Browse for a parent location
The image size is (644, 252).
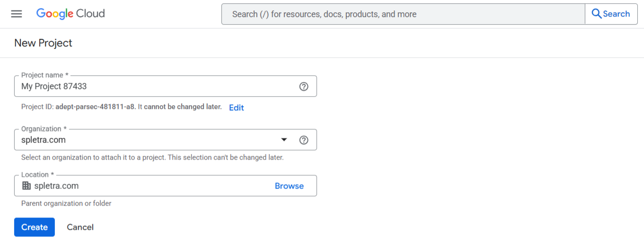click(289, 186)
